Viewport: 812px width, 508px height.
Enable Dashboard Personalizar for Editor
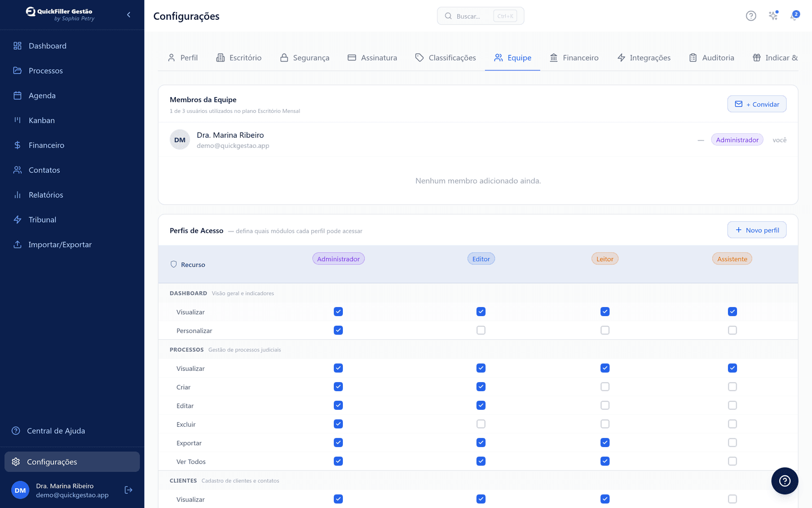[481, 330]
